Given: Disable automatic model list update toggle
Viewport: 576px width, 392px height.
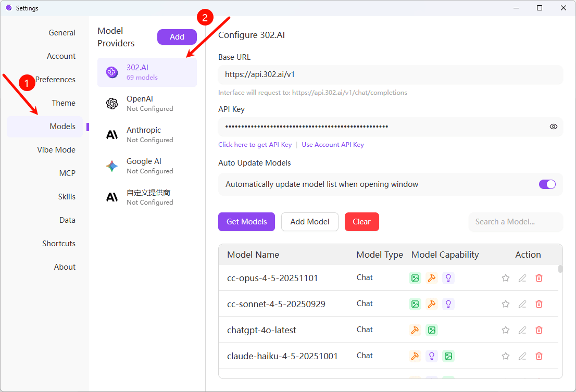Looking at the screenshot, I should (547, 184).
